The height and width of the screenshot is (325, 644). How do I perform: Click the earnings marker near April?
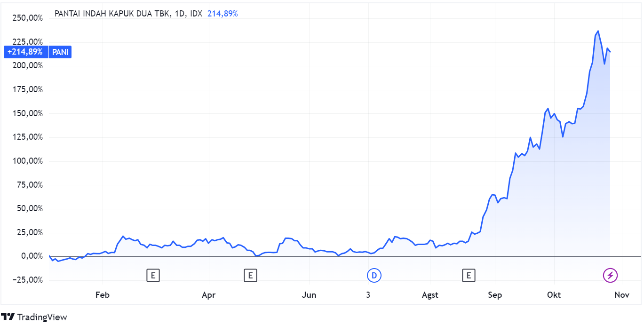point(250,276)
